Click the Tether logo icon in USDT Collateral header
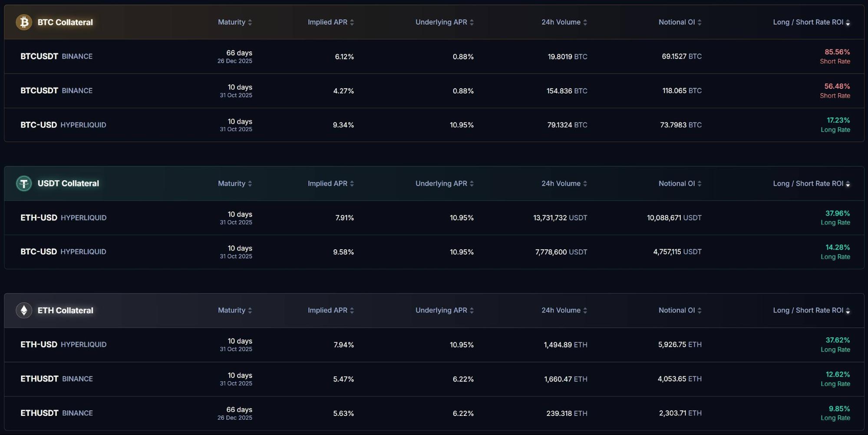868x435 pixels. tap(24, 184)
